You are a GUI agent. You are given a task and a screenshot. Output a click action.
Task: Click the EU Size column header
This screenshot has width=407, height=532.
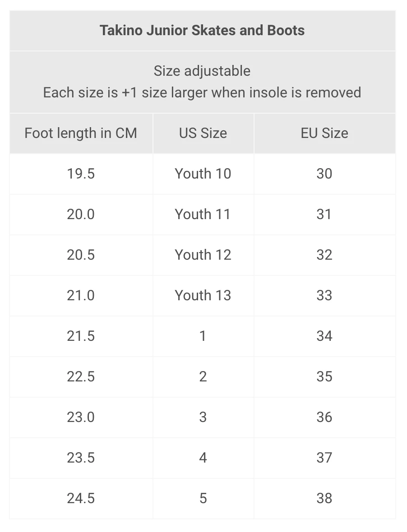coord(324,133)
